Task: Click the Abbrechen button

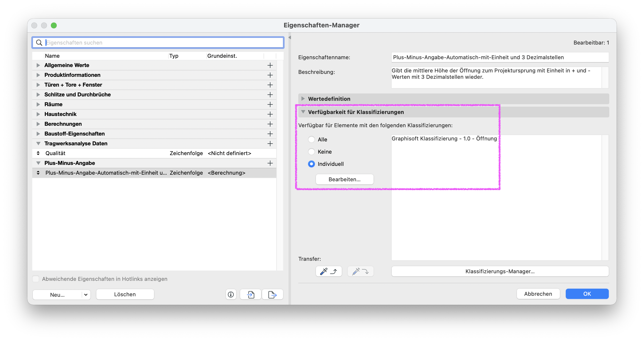Action: (x=538, y=294)
